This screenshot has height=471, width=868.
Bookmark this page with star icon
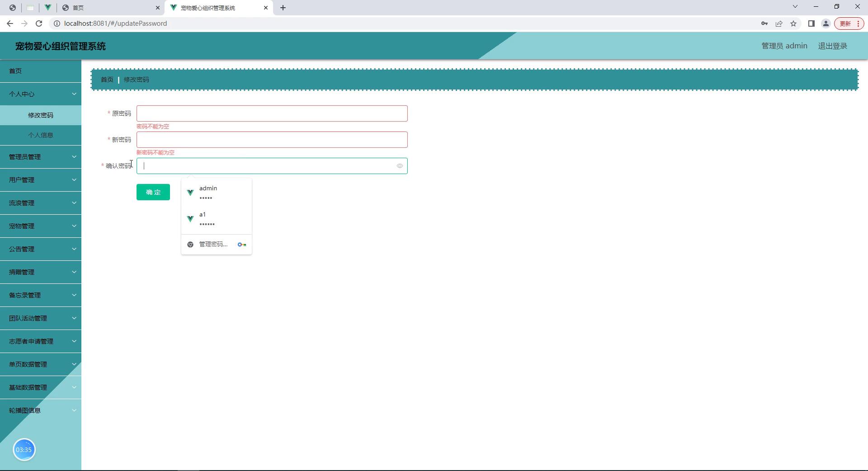tap(793, 24)
